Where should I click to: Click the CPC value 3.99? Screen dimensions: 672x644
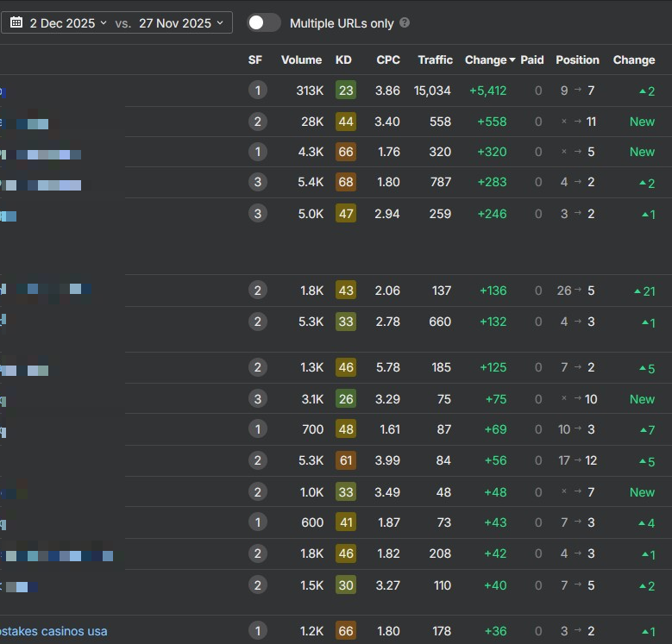click(387, 460)
